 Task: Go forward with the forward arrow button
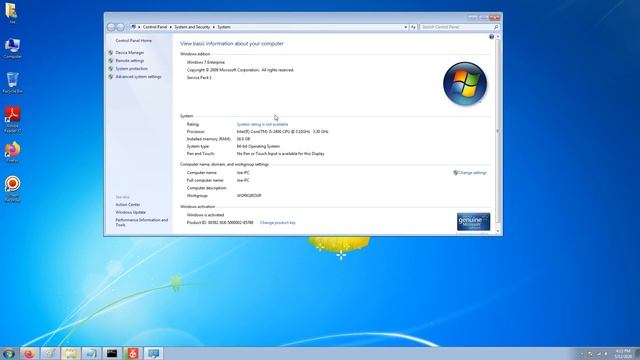(120, 27)
